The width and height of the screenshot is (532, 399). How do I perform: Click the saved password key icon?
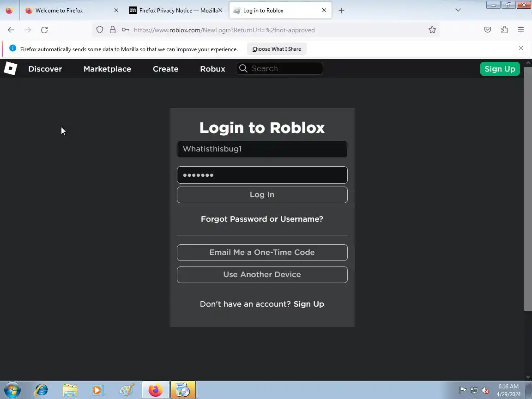pyautogui.click(x=126, y=30)
